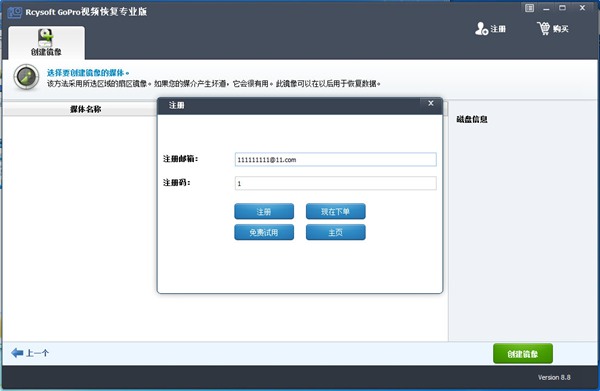Click the 选择要创建镜像的媒体 heading
The image size is (600, 391).
pos(88,73)
